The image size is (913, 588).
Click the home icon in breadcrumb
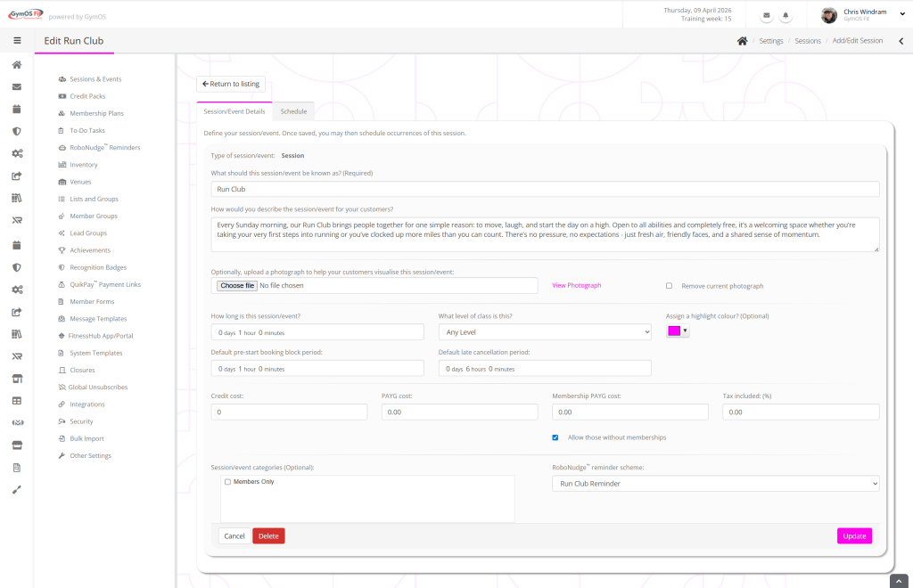coord(742,41)
